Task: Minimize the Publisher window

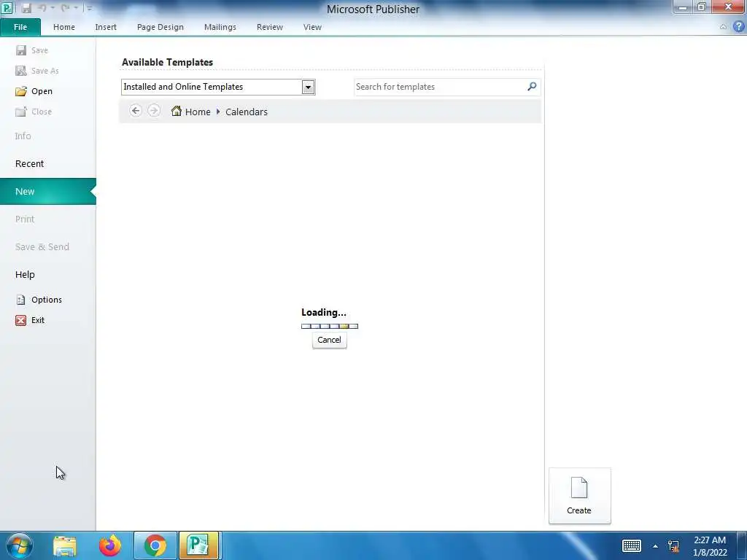Action: (683, 7)
